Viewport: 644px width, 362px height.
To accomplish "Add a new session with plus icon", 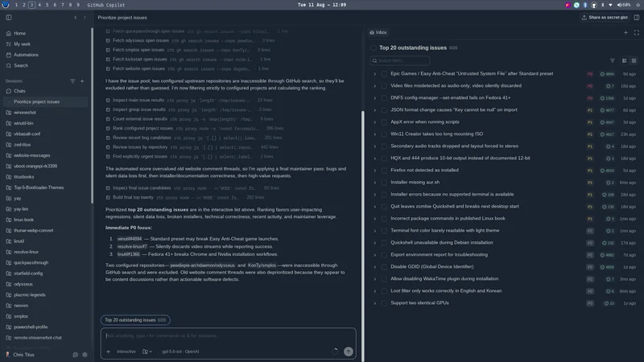I will (x=82, y=81).
